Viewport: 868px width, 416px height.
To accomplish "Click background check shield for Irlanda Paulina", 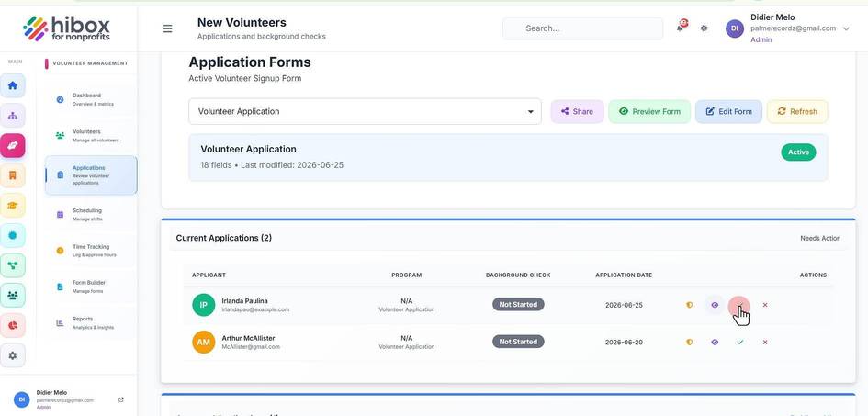I will click(689, 305).
